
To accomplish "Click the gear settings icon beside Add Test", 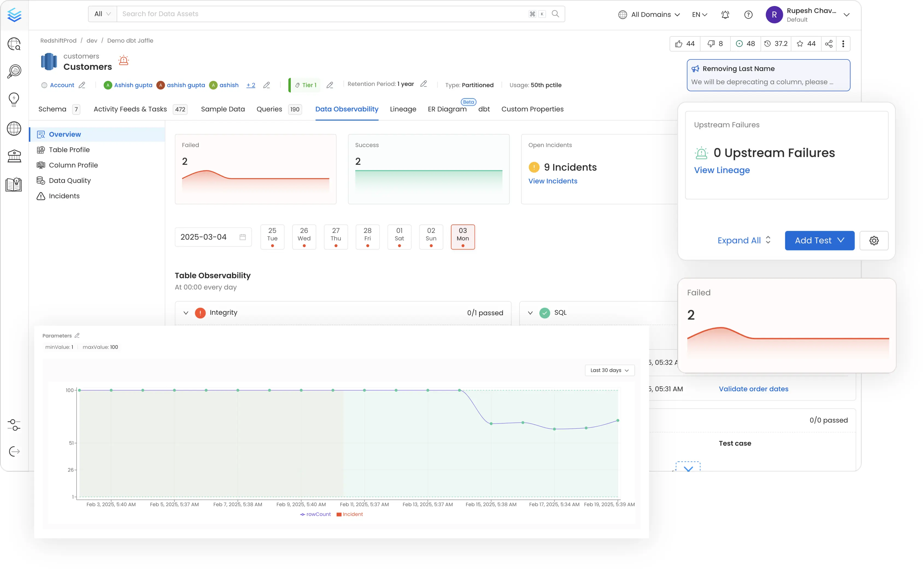I will (x=874, y=240).
